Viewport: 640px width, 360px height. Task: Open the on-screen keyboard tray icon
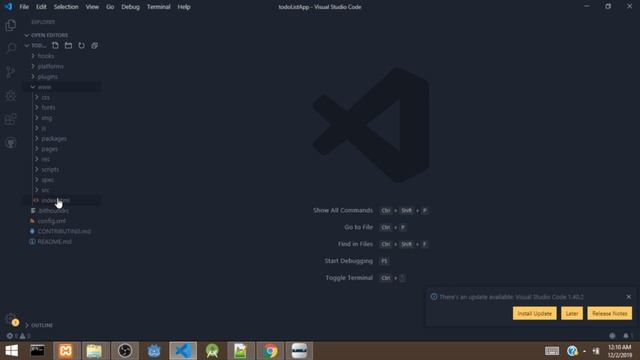tap(552, 351)
